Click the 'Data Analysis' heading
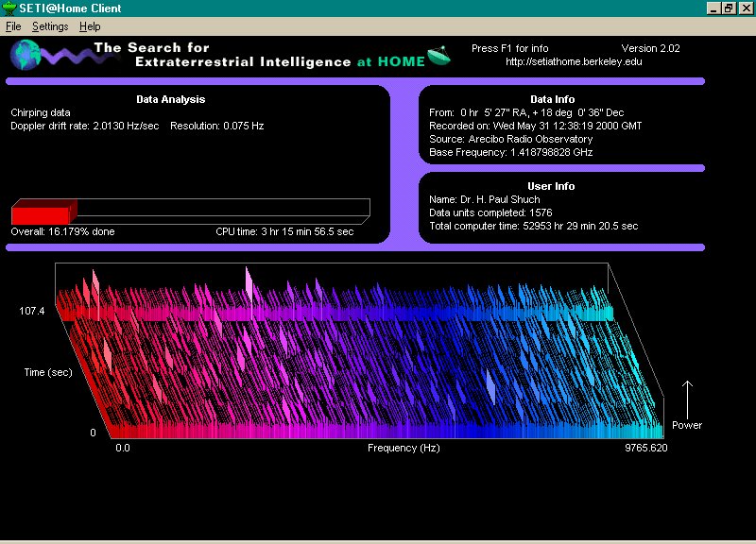 pos(171,99)
